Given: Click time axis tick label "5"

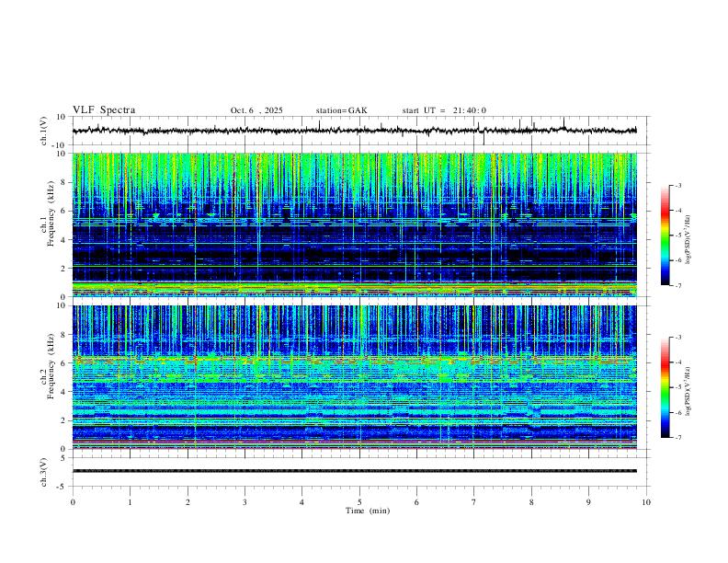Looking at the screenshot, I should coord(359,502).
